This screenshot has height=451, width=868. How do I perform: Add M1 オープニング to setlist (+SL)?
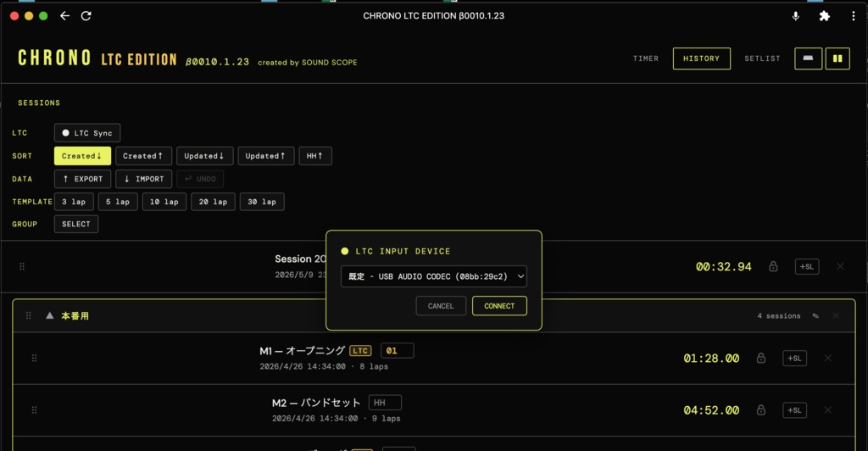[x=795, y=359]
